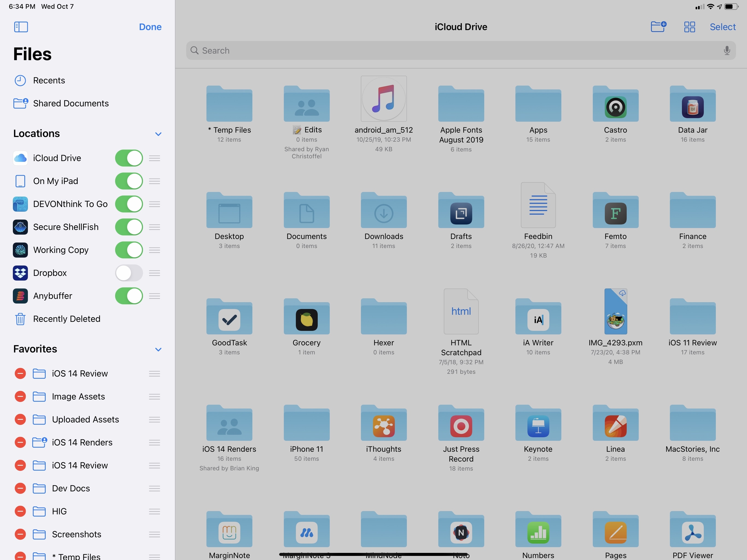Open the Drafts folder
The width and height of the screenshot is (747, 560).
point(461,210)
